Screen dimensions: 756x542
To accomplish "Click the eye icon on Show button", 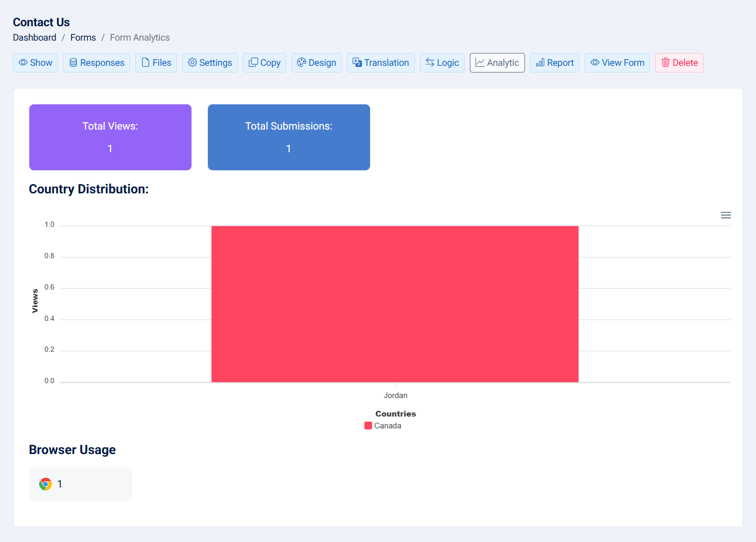I will pyautogui.click(x=23, y=63).
